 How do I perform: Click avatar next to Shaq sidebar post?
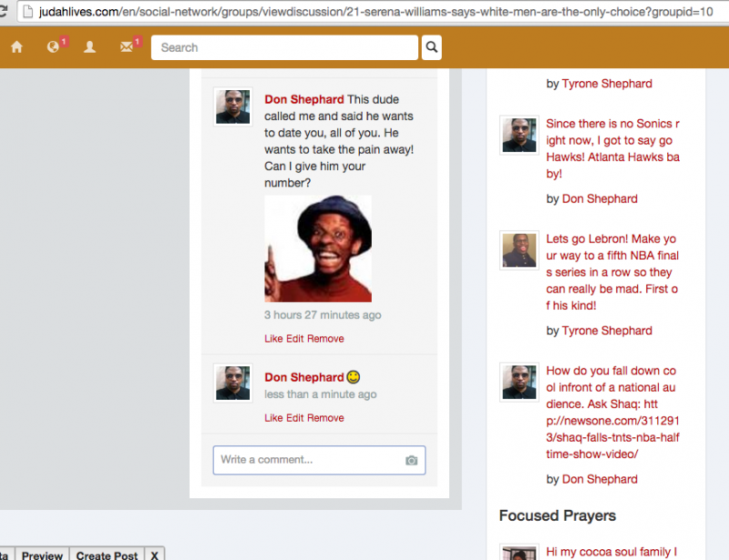pos(519,382)
